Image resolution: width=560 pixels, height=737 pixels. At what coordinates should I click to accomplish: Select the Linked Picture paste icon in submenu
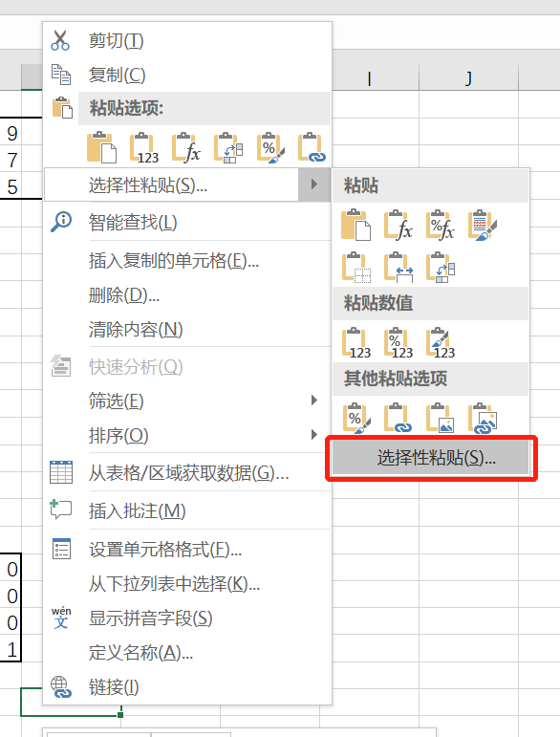(x=483, y=418)
